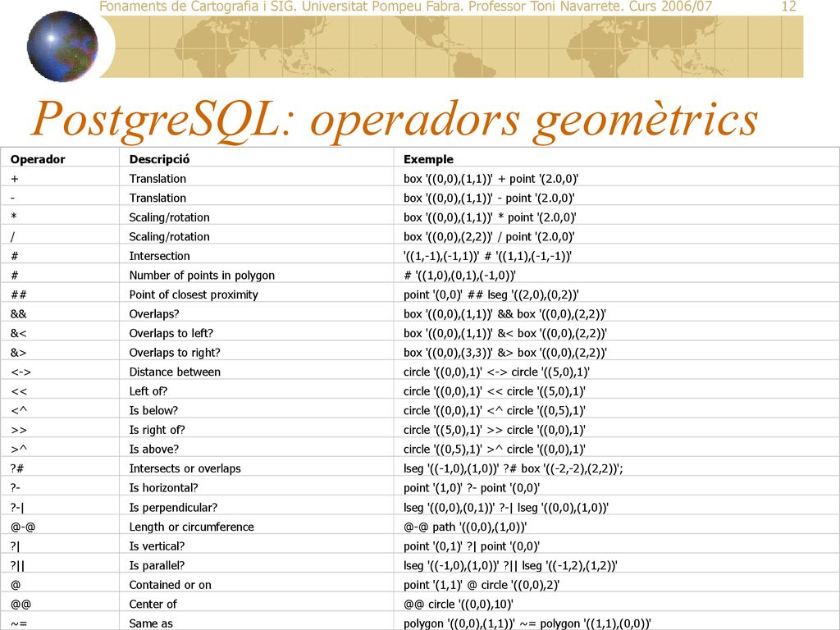The image size is (840, 630).
Task: Click 'Intersects or overlaps' description
Action: click(x=185, y=468)
